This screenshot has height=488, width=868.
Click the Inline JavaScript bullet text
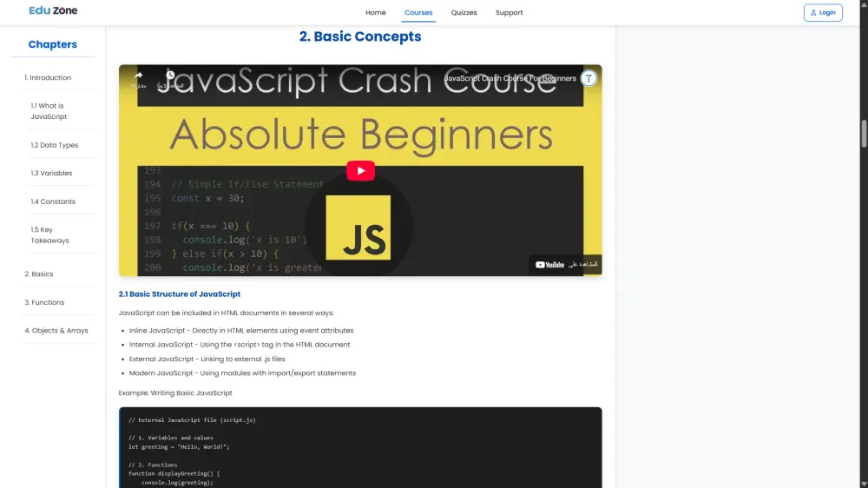(240, 330)
